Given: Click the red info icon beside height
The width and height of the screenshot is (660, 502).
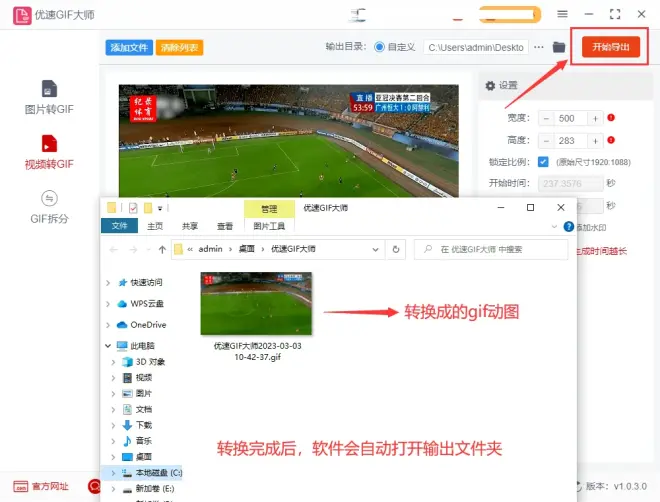Looking at the screenshot, I should (x=611, y=140).
